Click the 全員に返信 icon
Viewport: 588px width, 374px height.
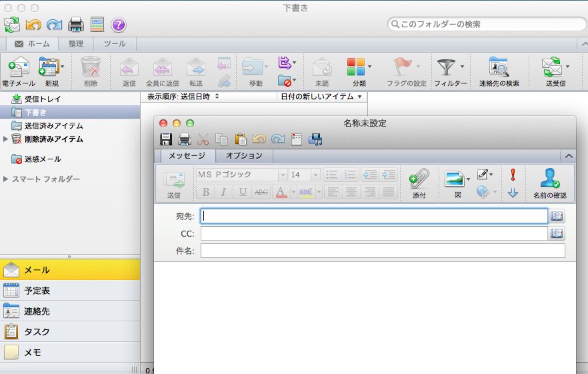[163, 71]
